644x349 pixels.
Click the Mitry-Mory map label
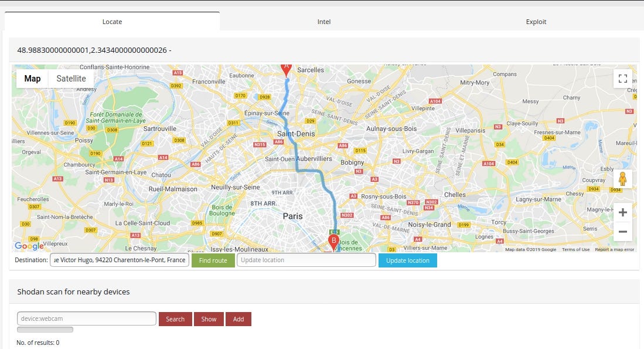point(475,83)
